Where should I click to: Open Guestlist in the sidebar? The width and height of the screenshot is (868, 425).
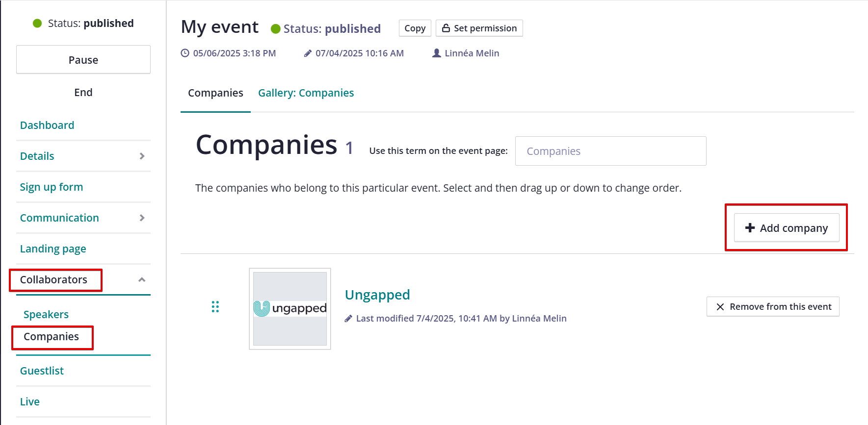(42, 371)
